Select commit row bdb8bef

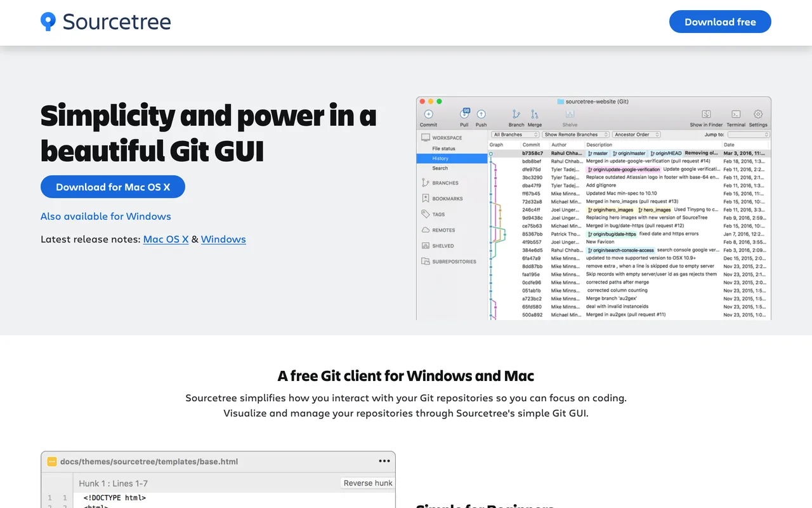629,161
